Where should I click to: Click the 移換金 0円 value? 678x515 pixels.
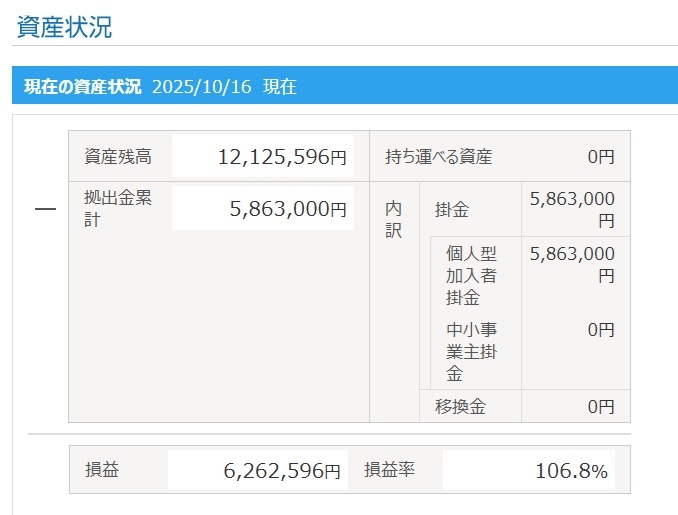click(x=601, y=406)
